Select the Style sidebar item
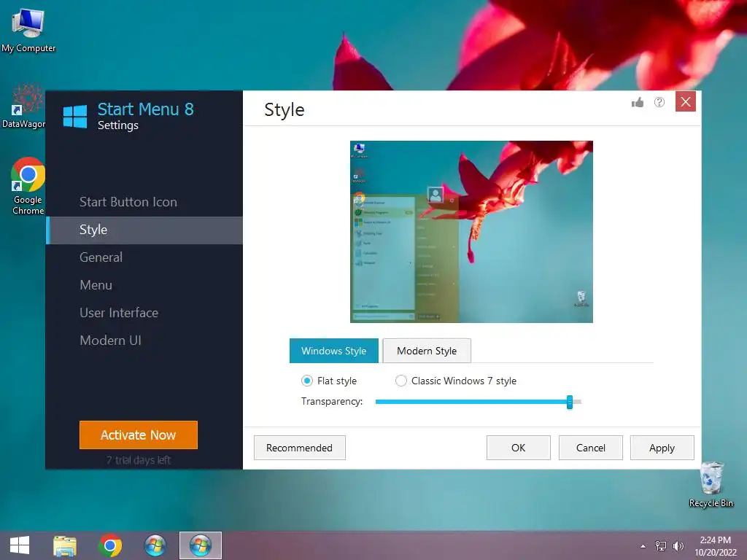Viewport: 747px width, 560px height. click(x=144, y=230)
